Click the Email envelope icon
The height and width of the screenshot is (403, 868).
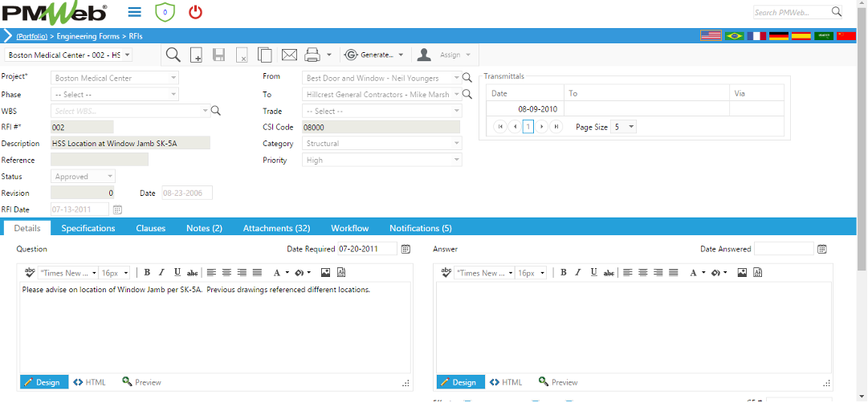[x=290, y=55]
